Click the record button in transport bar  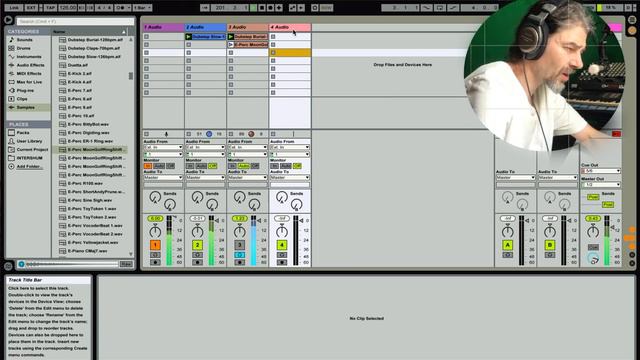[270, 8]
